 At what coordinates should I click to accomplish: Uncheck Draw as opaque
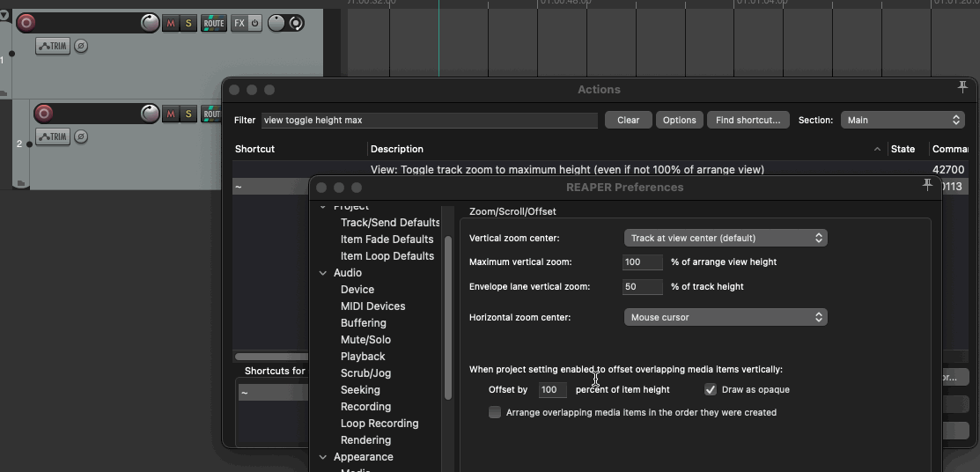pos(711,389)
